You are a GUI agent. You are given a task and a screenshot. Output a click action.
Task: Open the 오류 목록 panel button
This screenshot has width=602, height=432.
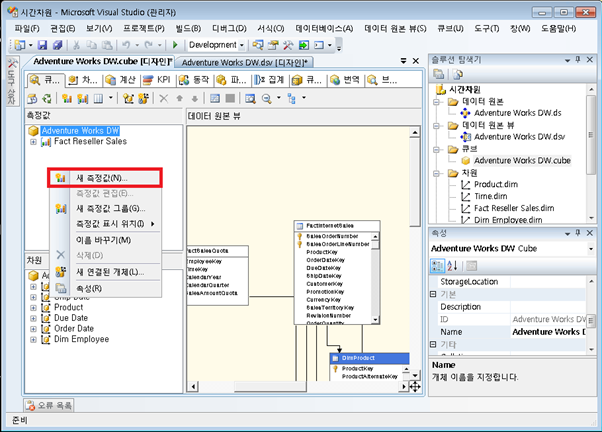49,405
